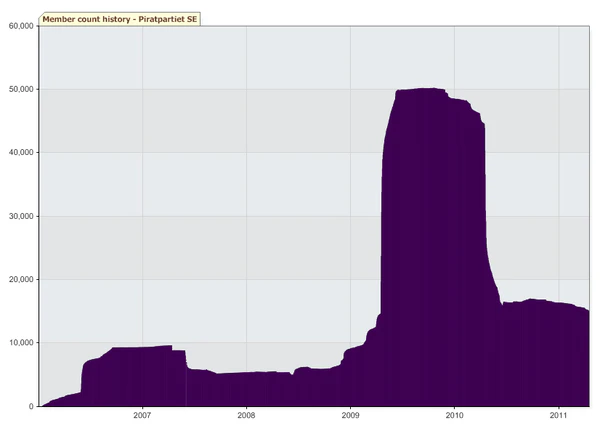600x429 pixels.
Task: Click the 'Member count history - Piratpartiet SE' title label
Action: 119,19
